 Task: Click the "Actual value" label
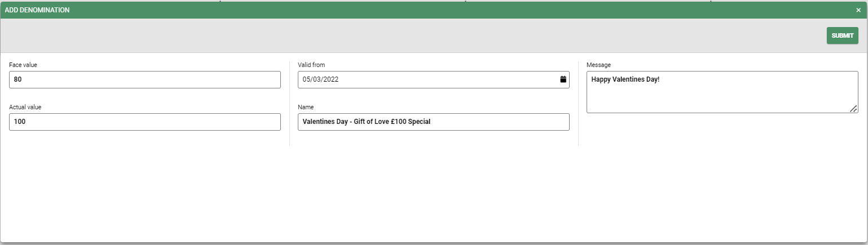coord(25,107)
